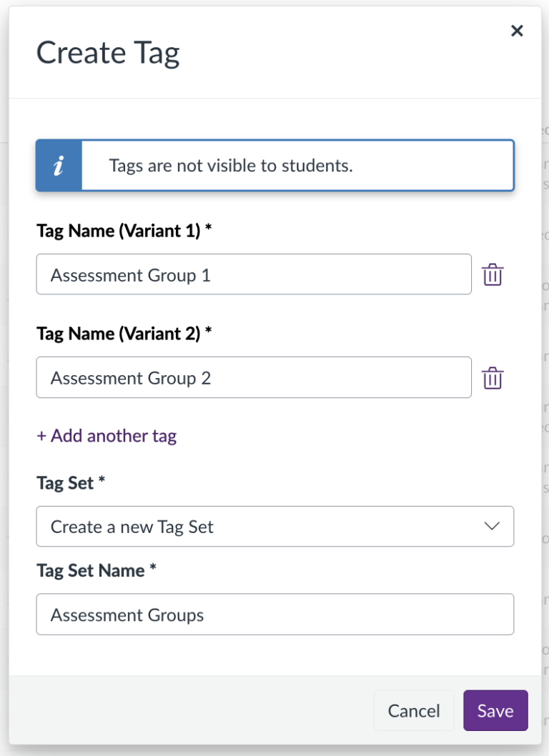Screen dimensions: 549x756
Task: Click Add another tag
Action: (107, 436)
